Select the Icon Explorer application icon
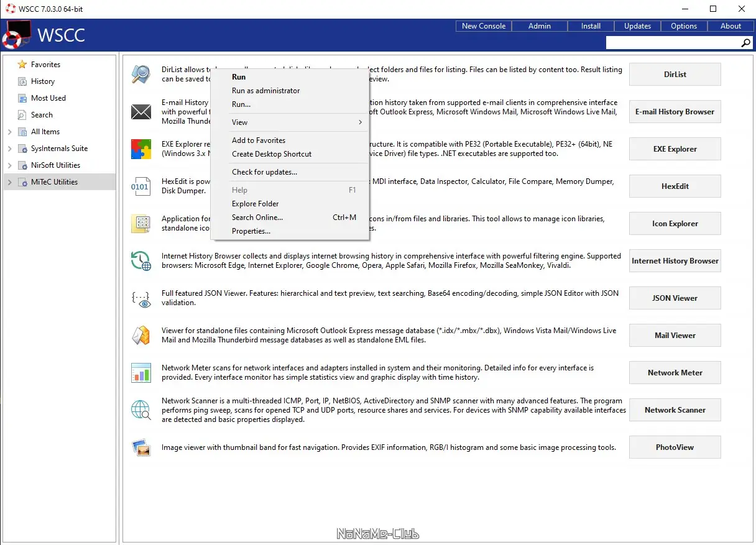756x545 pixels. (x=141, y=224)
